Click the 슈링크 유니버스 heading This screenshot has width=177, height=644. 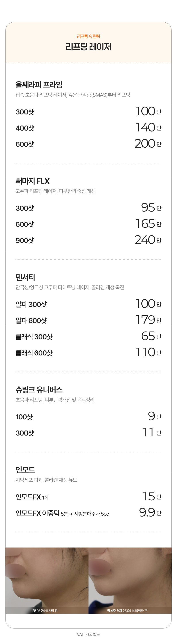pyautogui.click(x=39, y=390)
